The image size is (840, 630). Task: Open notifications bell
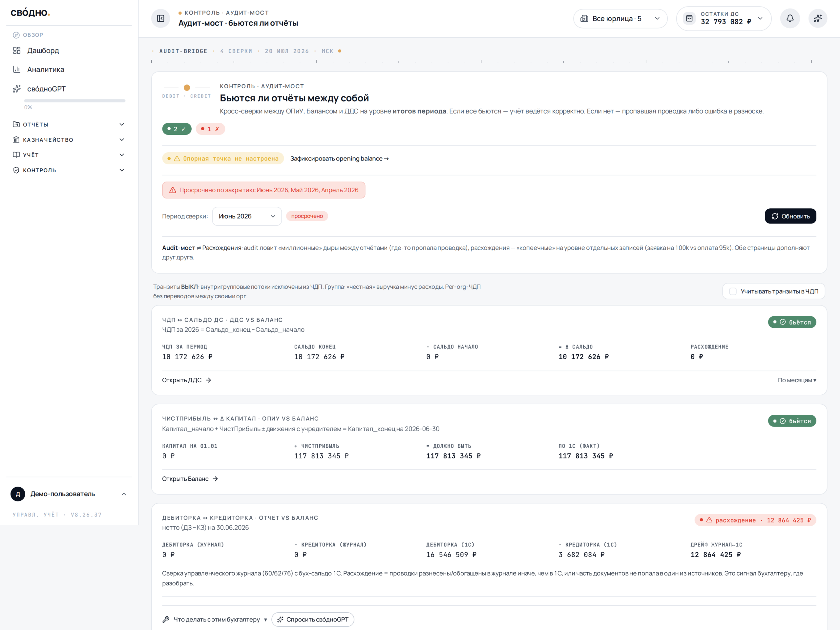click(x=790, y=18)
